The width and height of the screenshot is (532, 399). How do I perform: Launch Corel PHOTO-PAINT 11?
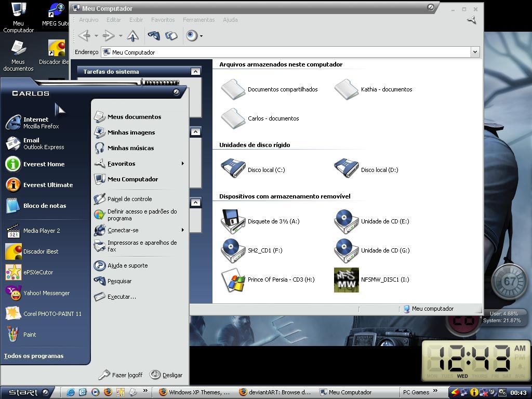pyautogui.click(x=45, y=314)
